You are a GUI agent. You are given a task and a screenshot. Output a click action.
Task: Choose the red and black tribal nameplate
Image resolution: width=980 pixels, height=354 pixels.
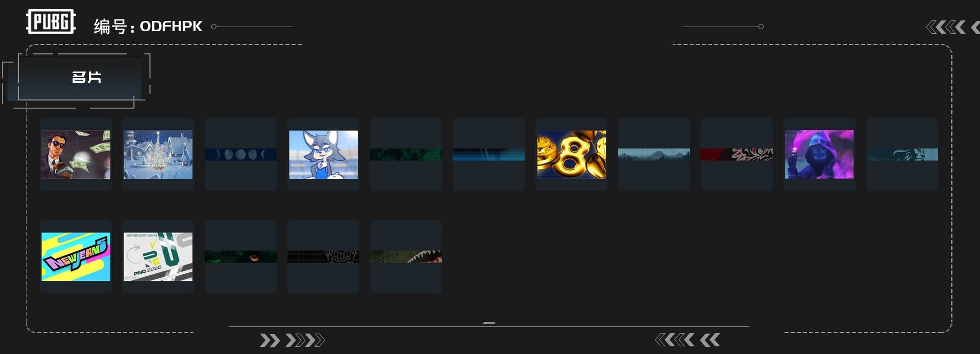(737, 154)
